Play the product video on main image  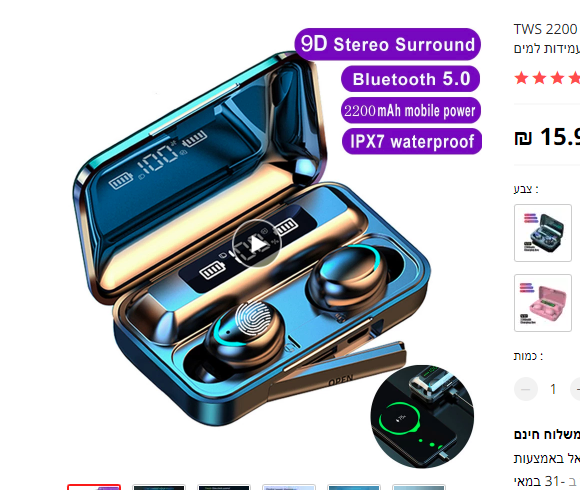[x=256, y=244]
